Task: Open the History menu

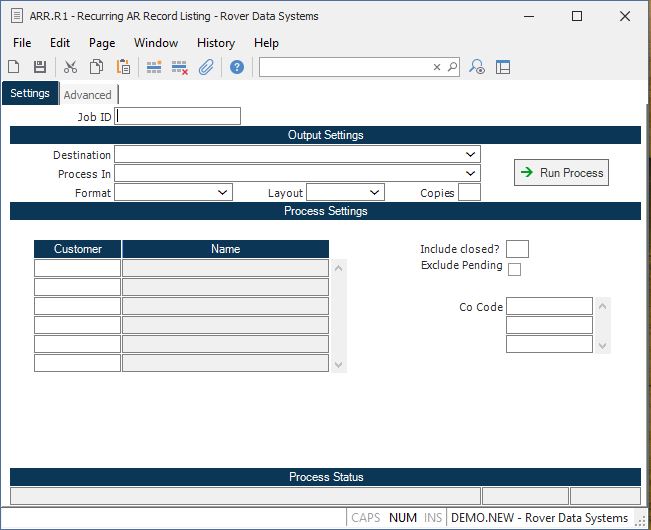Action: pos(215,43)
